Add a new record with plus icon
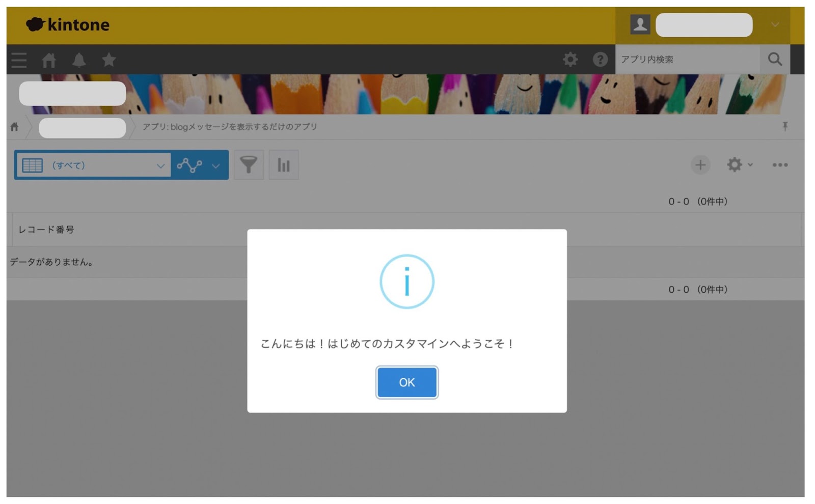 click(700, 165)
